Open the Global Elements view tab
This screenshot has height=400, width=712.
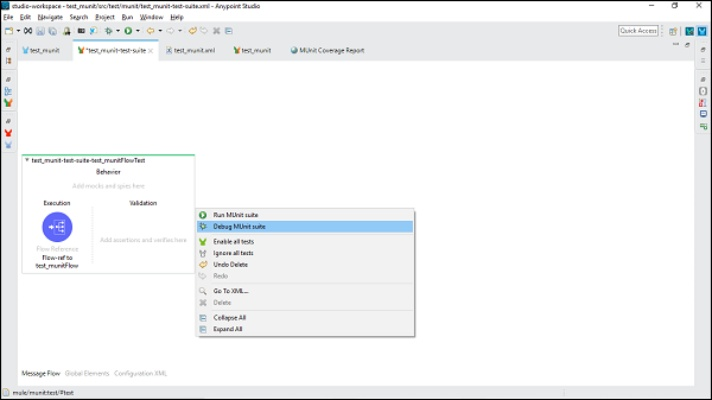point(87,373)
